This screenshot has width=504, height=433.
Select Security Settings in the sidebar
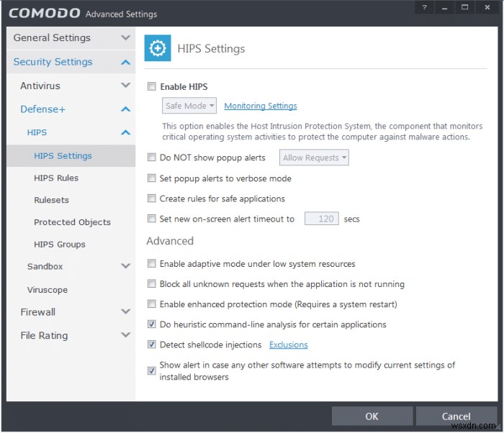53,62
